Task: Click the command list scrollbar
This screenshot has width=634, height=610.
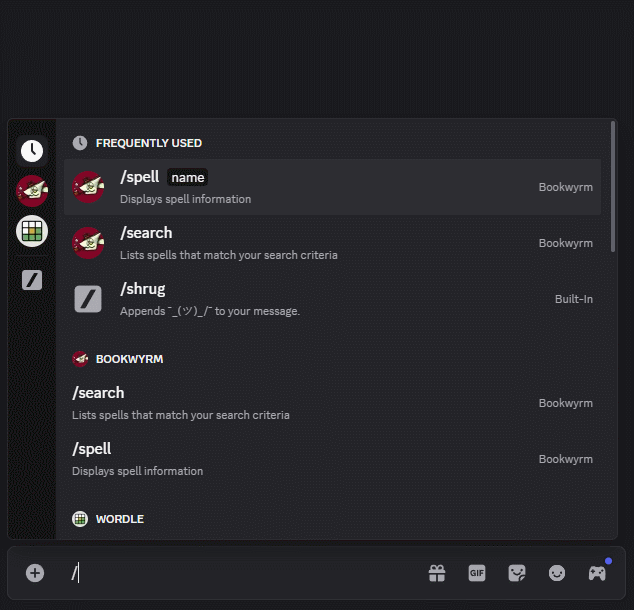Action: point(613,186)
